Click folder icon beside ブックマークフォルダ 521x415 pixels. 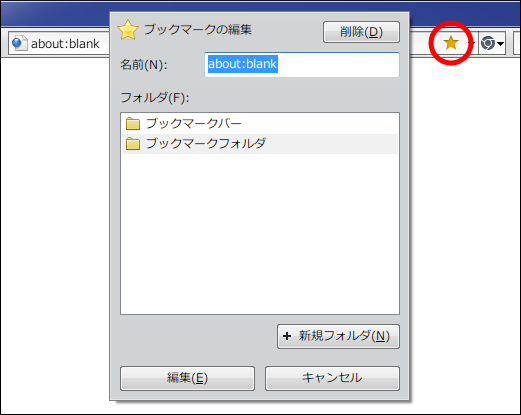pos(133,144)
